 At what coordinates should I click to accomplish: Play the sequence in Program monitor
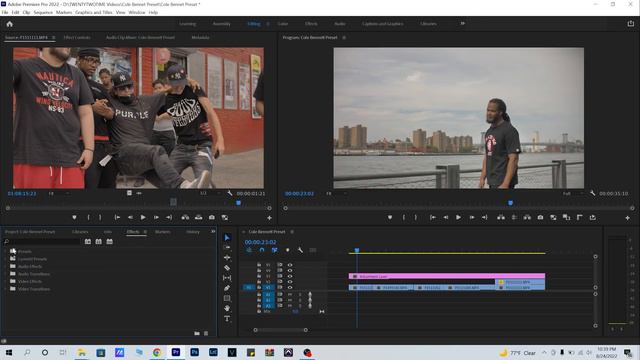tap(458, 218)
